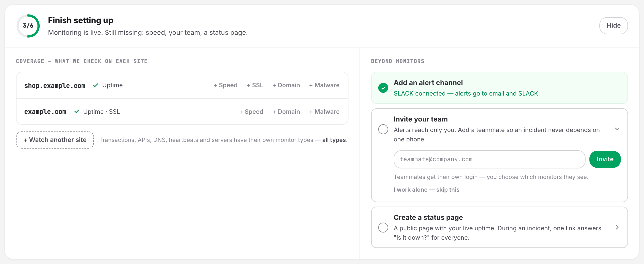
Task: Click the Uptime checkmark on shop.example.com
Action: click(96, 85)
